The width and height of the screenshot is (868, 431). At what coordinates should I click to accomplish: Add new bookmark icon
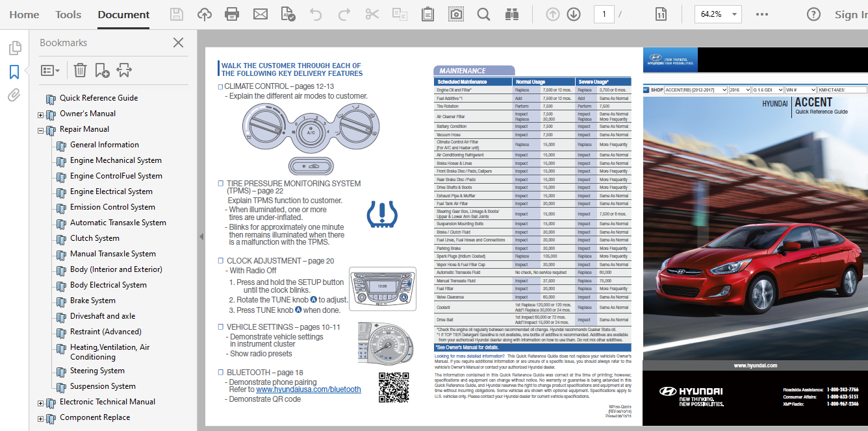[102, 70]
